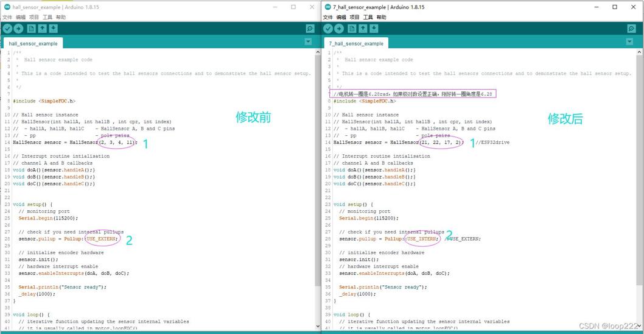Click 'sensor.enableInterrupts(doA, doB, doC);' in left editor
This screenshot has height=334, width=644.
74,273
